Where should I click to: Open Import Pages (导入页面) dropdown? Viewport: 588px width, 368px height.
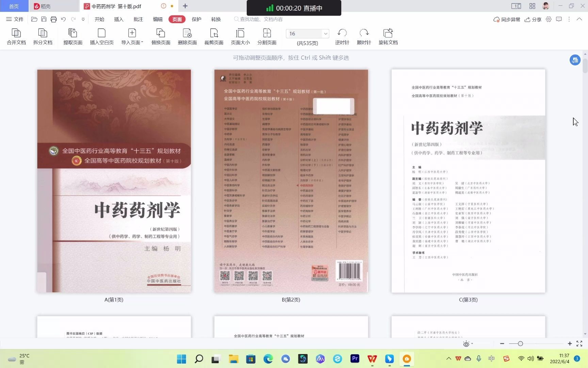pos(132,36)
